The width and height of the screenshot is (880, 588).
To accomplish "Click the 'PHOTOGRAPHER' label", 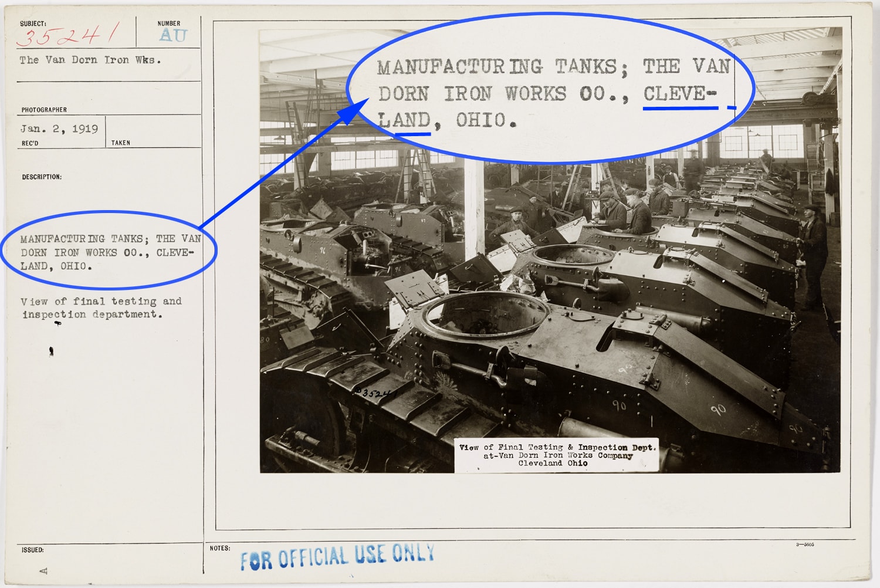I will (44, 110).
